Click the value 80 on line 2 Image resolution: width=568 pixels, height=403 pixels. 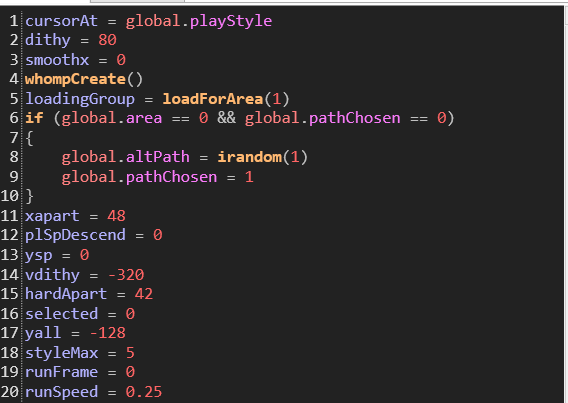108,40
